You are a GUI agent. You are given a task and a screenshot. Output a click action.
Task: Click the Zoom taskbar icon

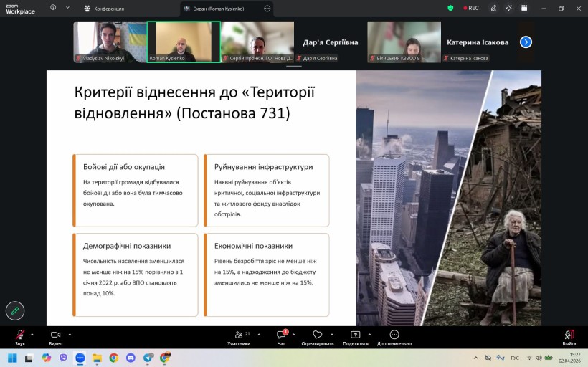tap(80, 358)
